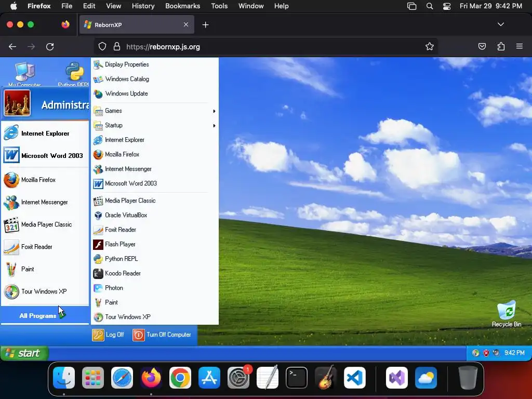Open Spotlight search in menu bar

pyautogui.click(x=430, y=6)
